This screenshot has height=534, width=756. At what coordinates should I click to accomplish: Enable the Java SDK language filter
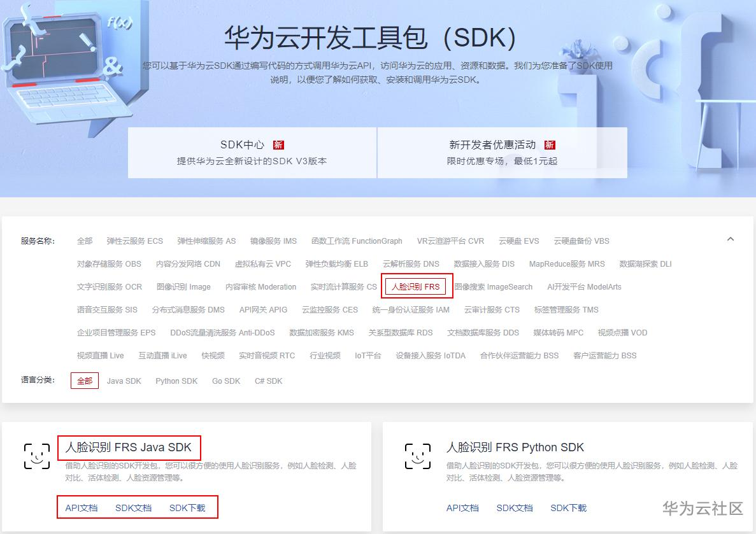click(x=124, y=381)
